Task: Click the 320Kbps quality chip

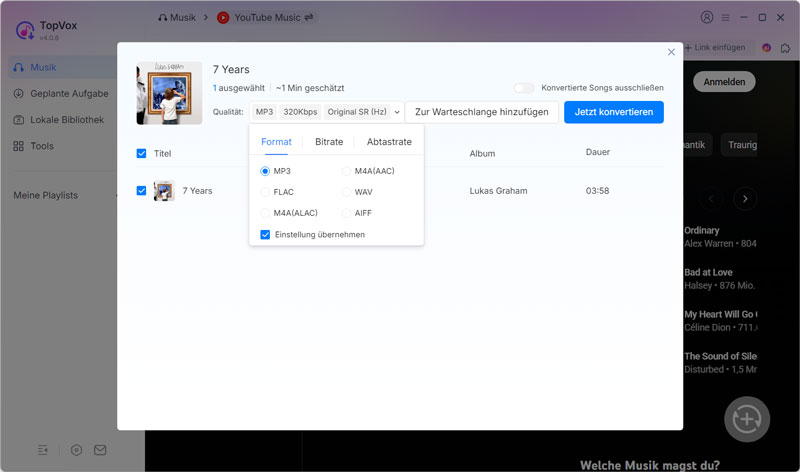Action: click(300, 112)
